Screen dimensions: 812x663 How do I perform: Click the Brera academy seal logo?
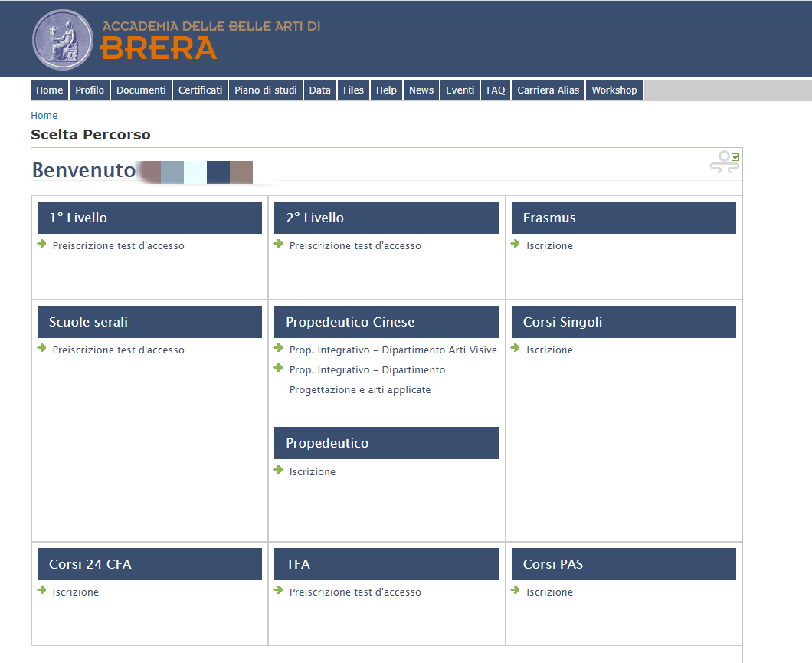pyautogui.click(x=62, y=40)
